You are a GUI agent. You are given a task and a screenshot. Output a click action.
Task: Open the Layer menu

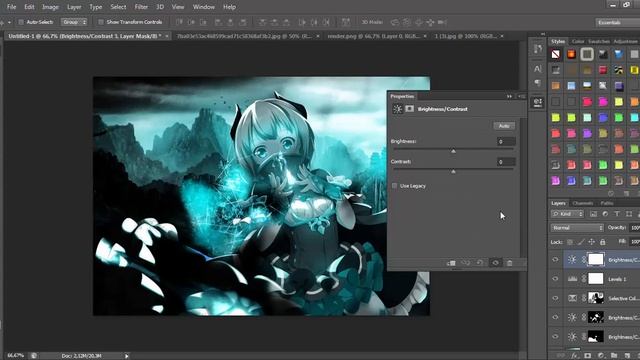(74, 7)
